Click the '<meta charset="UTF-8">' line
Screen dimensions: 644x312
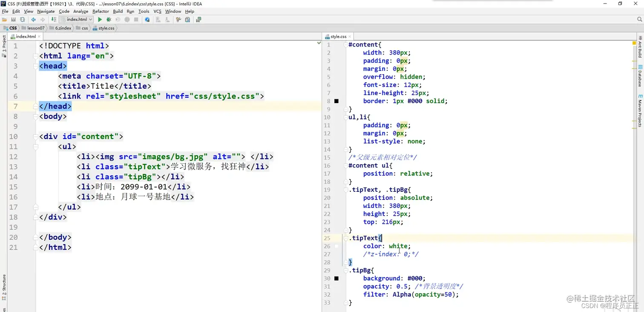(109, 76)
